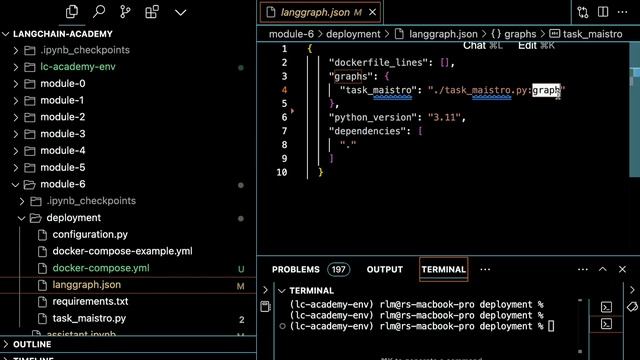Collapse the TERMINAL section header

pyautogui.click(x=311, y=291)
